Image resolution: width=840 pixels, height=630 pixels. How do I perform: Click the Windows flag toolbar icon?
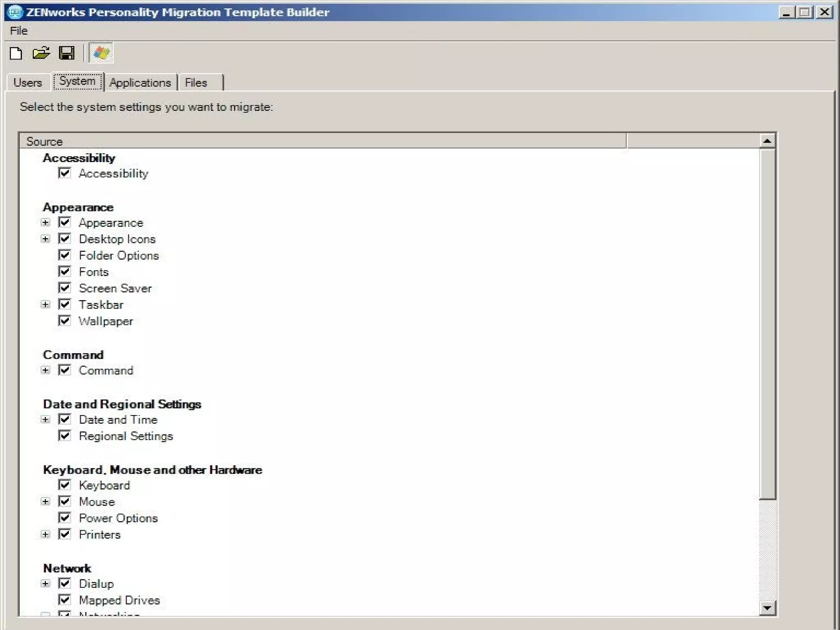coord(101,53)
